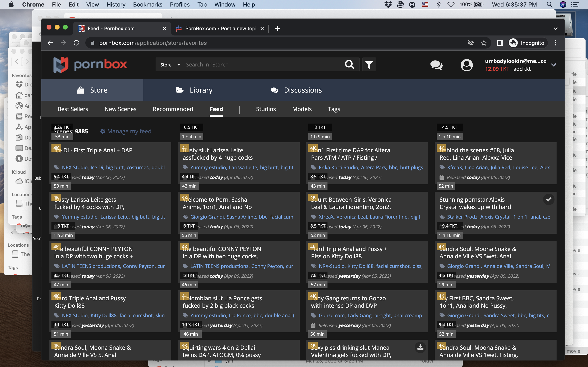This screenshot has height=367, width=588.
Task: Open the filter funnel icon
Action: [369, 65]
